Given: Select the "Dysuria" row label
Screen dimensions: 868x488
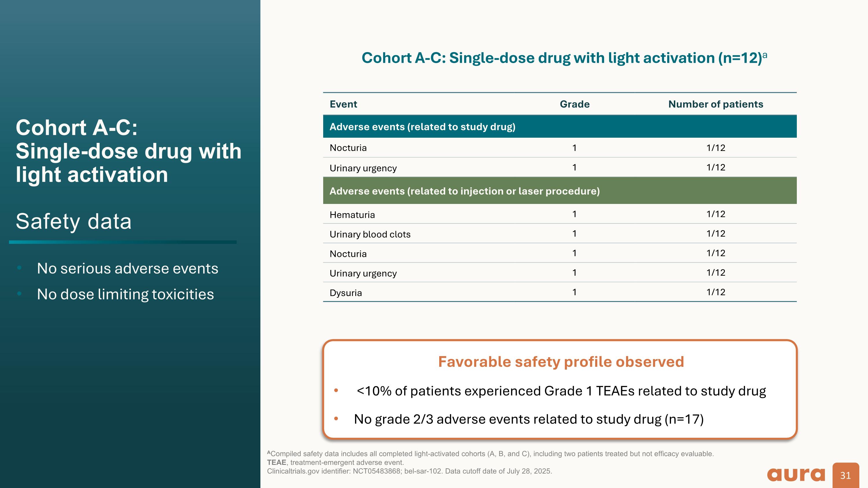Looking at the screenshot, I should tap(346, 293).
